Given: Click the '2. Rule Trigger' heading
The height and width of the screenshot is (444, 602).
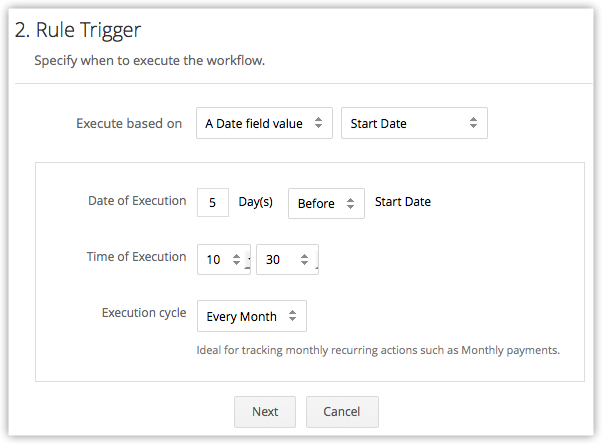Looking at the screenshot, I should point(78,31).
